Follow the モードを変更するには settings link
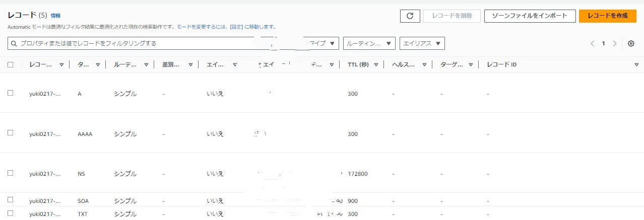644x220 pixels. coord(226,27)
